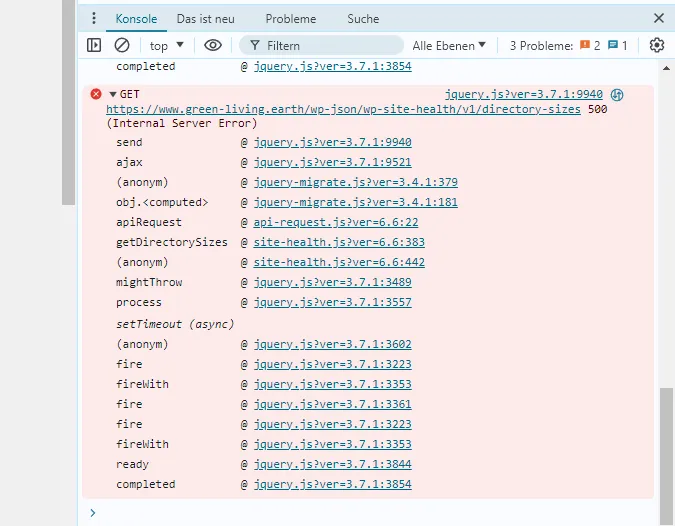Toggle the console sidebar panel icon
This screenshot has width=675, height=526.
point(94,45)
